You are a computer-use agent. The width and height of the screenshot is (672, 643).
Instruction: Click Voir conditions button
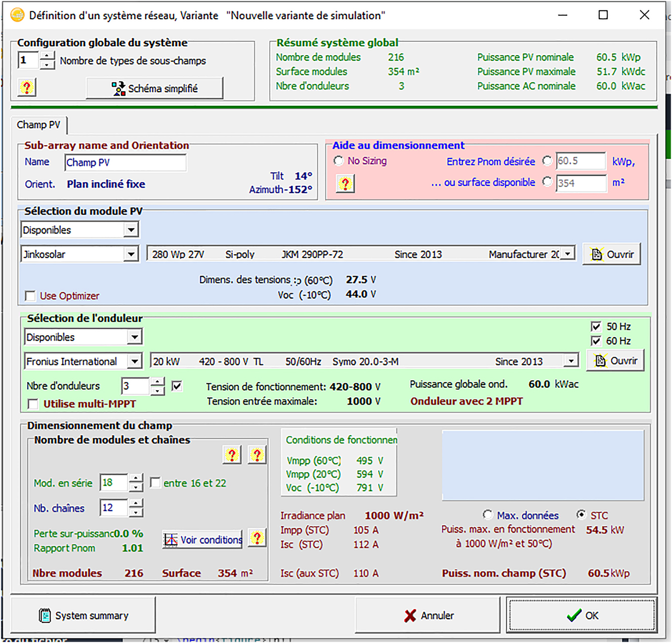[202, 540]
